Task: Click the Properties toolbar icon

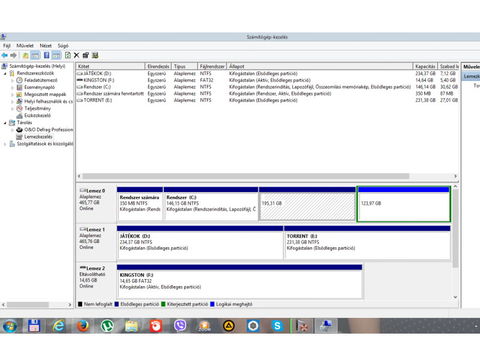Action: point(86,55)
